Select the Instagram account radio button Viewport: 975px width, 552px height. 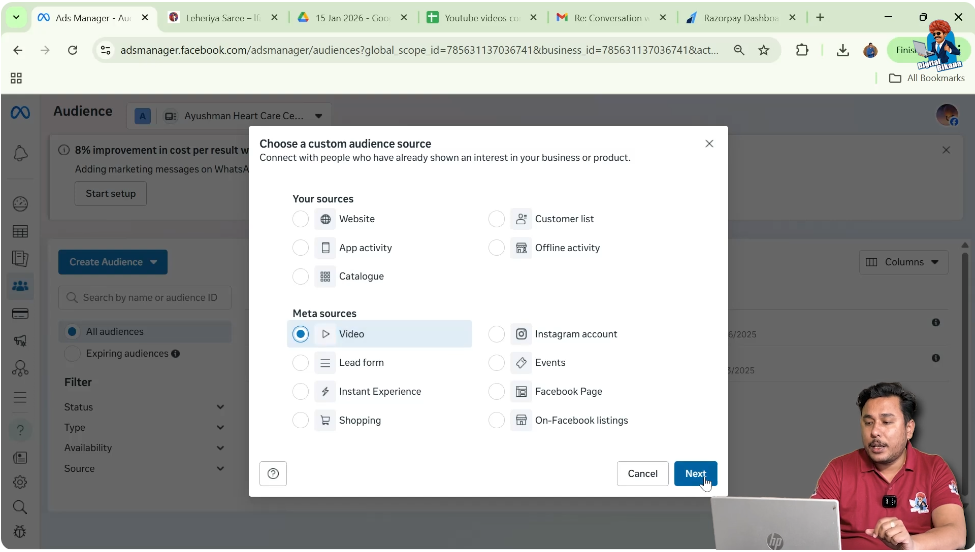coord(496,334)
